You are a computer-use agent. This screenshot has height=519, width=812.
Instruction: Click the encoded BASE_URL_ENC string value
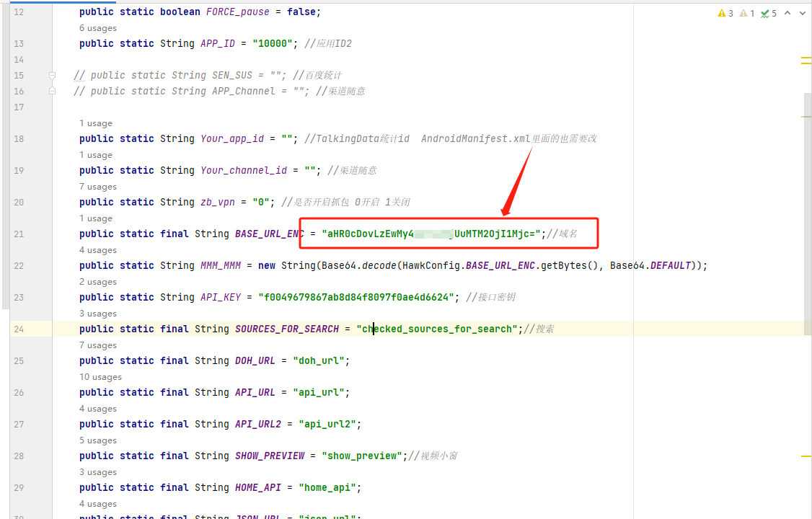pyautogui.click(x=431, y=234)
